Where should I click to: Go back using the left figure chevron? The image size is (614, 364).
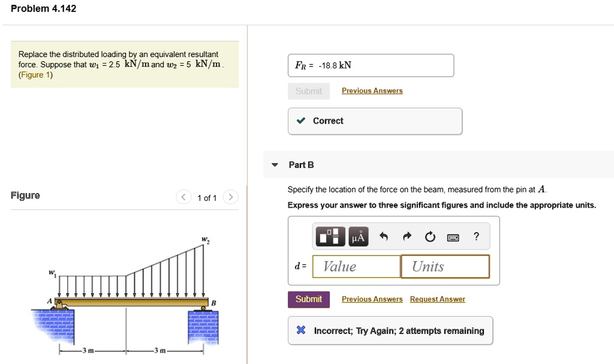[x=183, y=197]
